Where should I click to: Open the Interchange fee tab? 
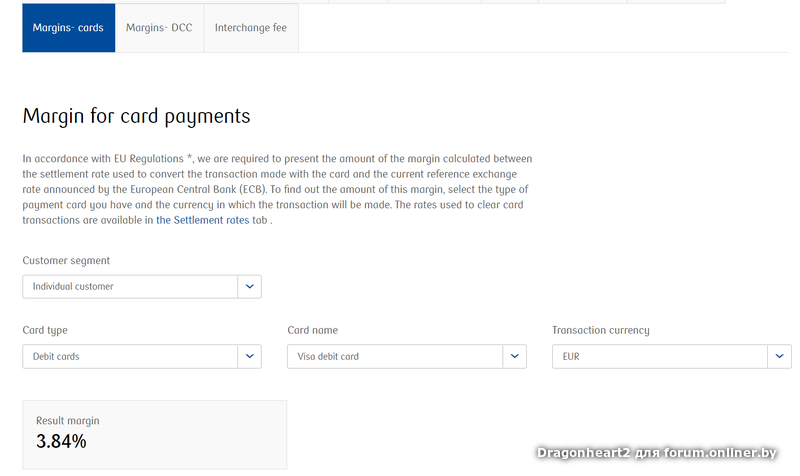click(251, 28)
